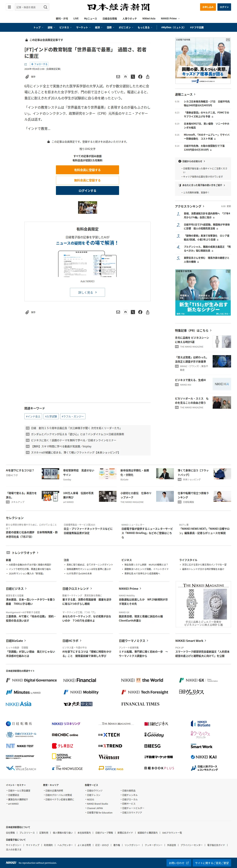
Task: Share article by email, top icon
Action: point(118,77)
